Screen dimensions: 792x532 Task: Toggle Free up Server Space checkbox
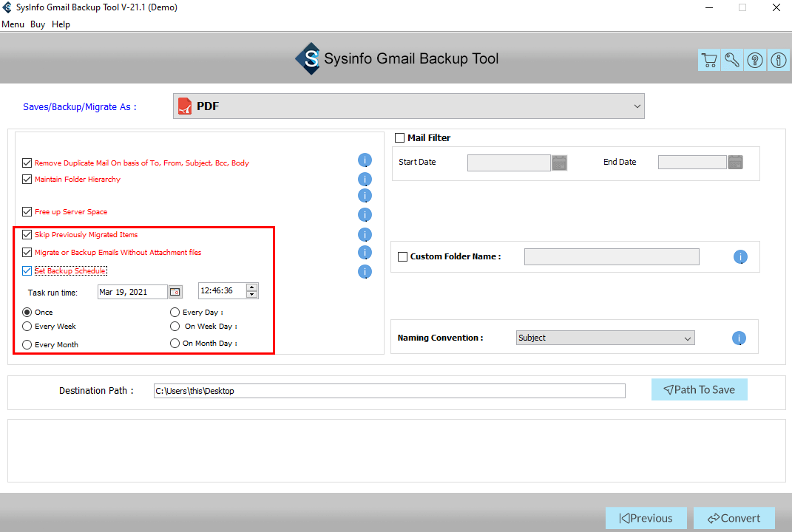pos(27,211)
